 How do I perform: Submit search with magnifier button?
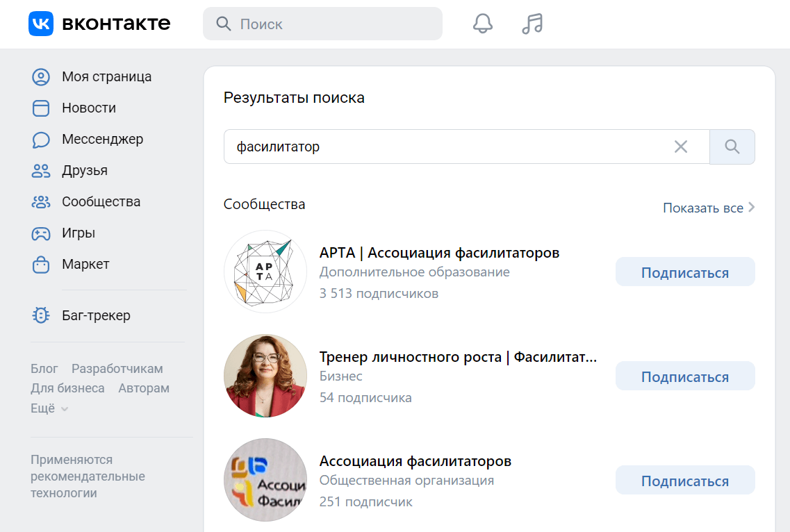point(732,147)
